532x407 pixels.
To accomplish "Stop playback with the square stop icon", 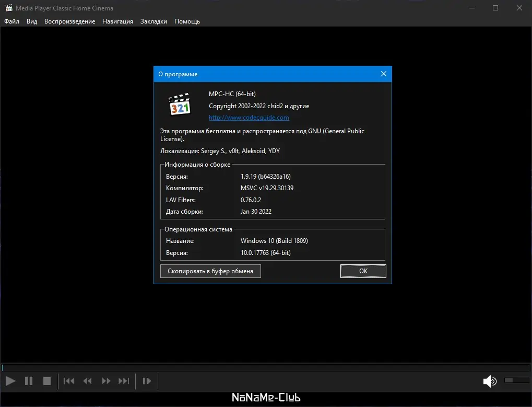I will (47, 381).
